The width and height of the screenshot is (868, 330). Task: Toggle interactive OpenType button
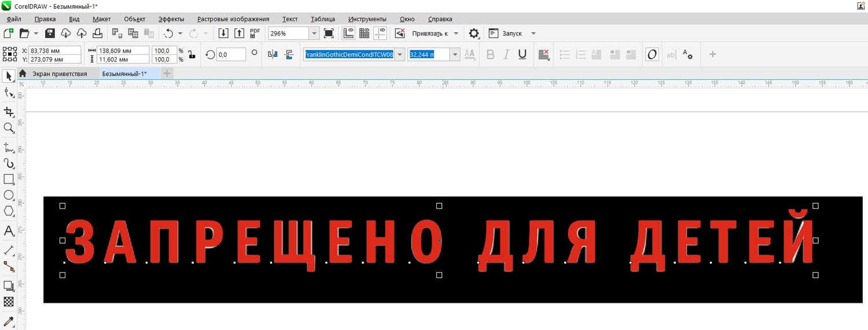pos(652,54)
